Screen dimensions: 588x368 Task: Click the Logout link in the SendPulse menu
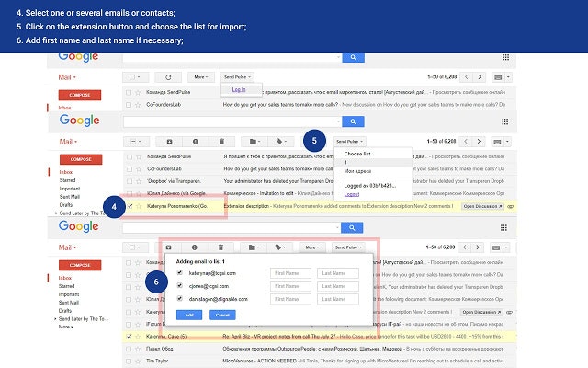click(352, 194)
